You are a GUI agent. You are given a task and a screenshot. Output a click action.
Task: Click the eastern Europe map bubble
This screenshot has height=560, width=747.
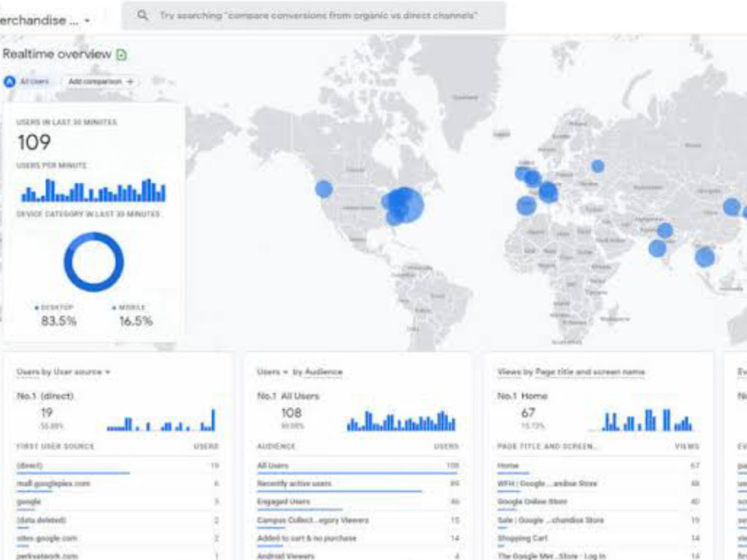[x=598, y=167]
